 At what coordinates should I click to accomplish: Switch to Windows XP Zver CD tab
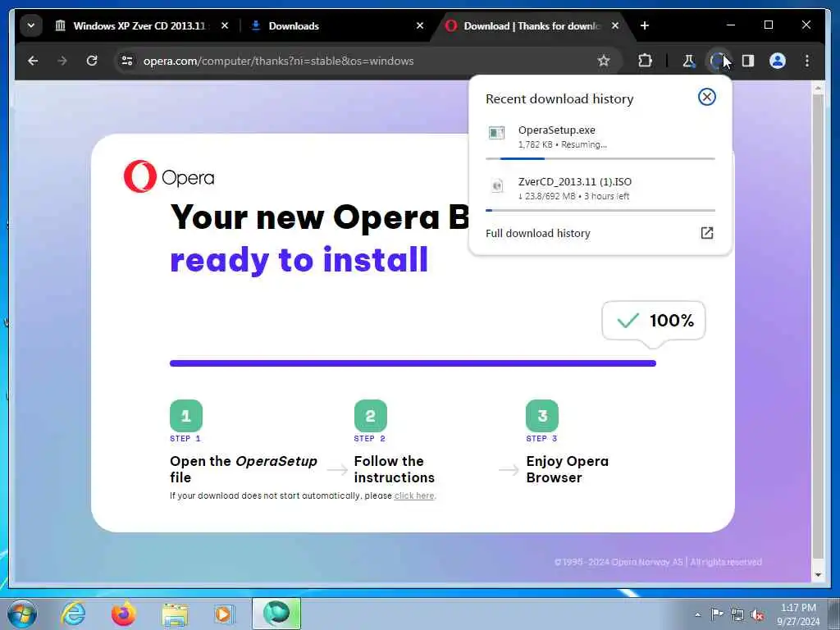click(139, 25)
